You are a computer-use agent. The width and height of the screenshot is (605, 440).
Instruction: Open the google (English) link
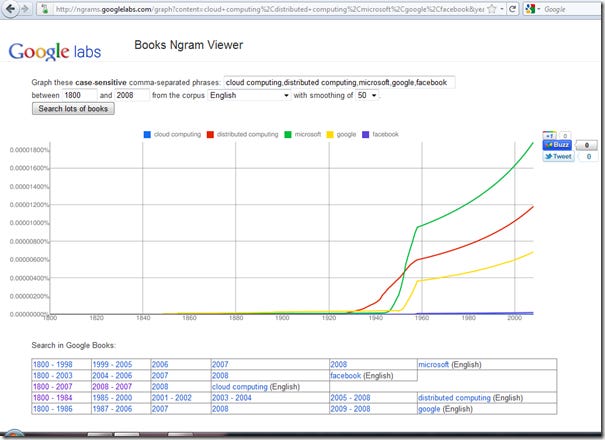[445, 409]
